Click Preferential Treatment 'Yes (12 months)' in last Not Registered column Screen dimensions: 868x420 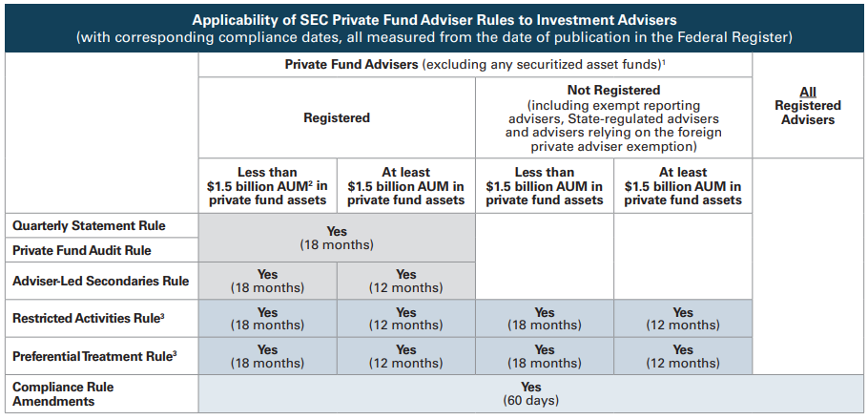[x=683, y=356]
